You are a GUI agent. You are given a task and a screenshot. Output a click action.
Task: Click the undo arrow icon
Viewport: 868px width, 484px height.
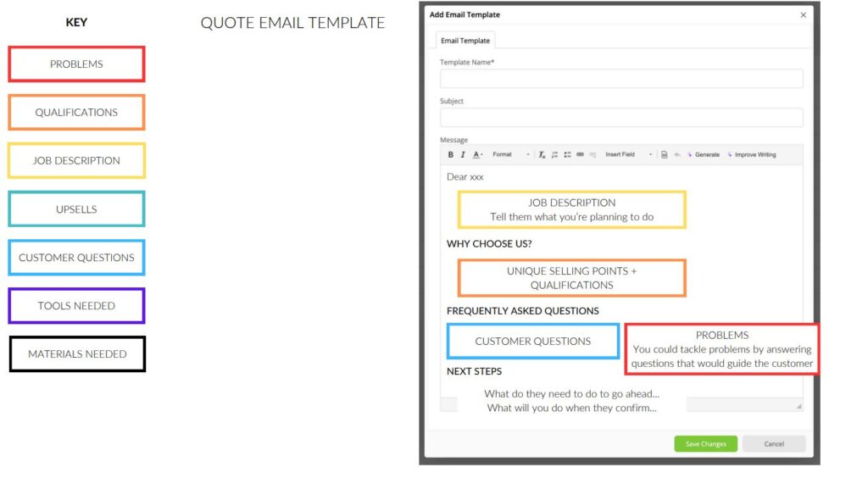(x=677, y=154)
